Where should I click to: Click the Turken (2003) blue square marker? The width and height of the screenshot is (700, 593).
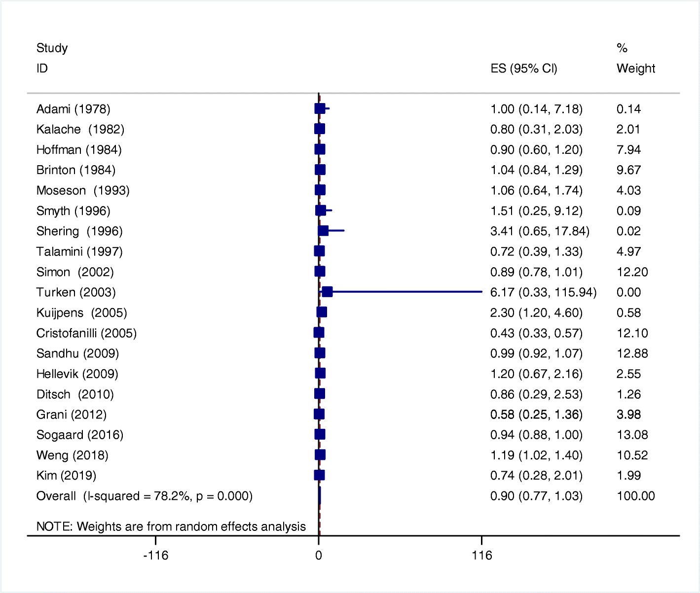click(x=327, y=292)
